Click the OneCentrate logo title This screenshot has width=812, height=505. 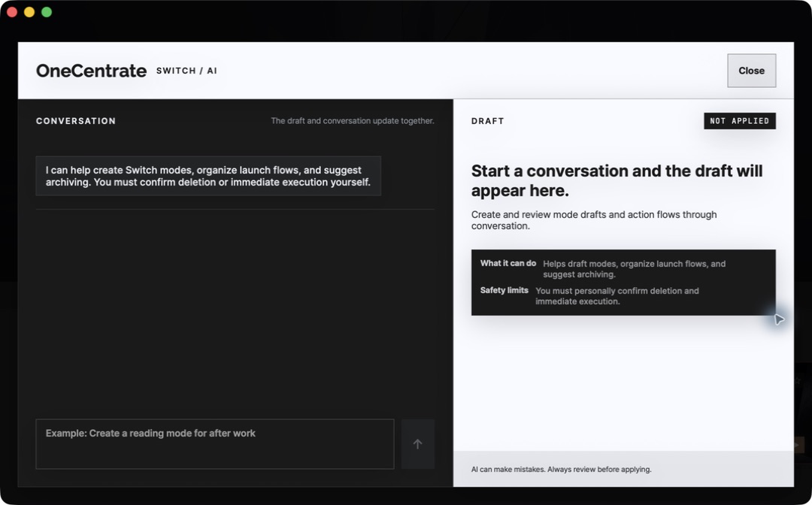pyautogui.click(x=91, y=71)
